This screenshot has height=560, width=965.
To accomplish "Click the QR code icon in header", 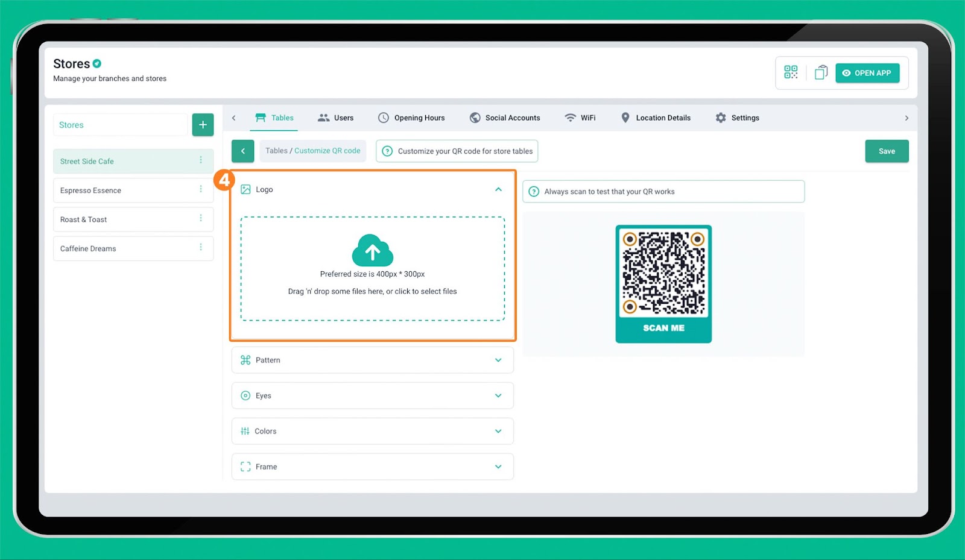I will click(x=791, y=72).
